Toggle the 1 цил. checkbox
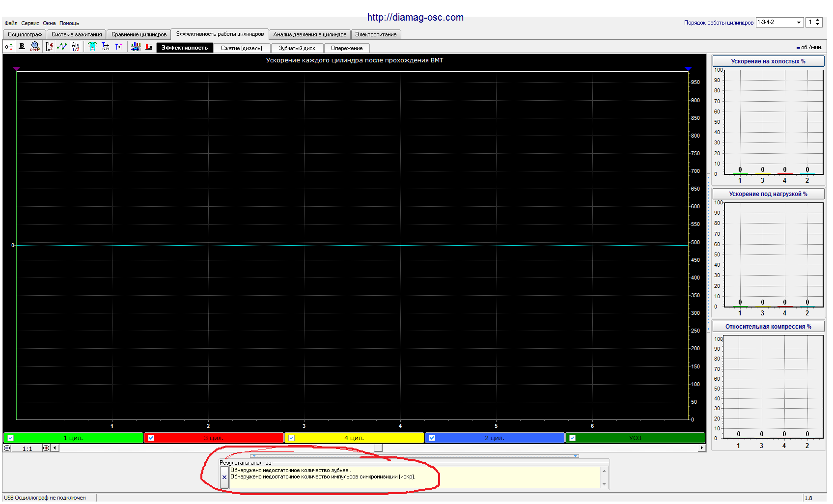833x504 pixels. tap(10, 438)
